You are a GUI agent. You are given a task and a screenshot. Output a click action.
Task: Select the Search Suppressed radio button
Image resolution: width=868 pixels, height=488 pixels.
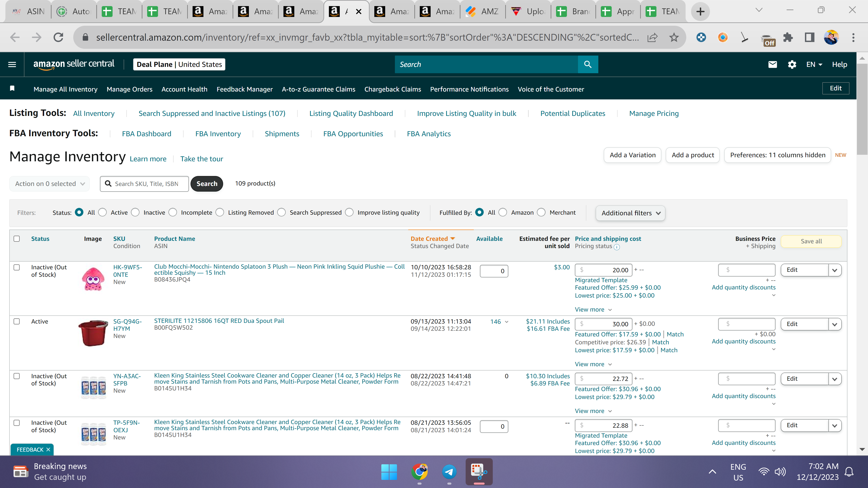click(x=282, y=213)
